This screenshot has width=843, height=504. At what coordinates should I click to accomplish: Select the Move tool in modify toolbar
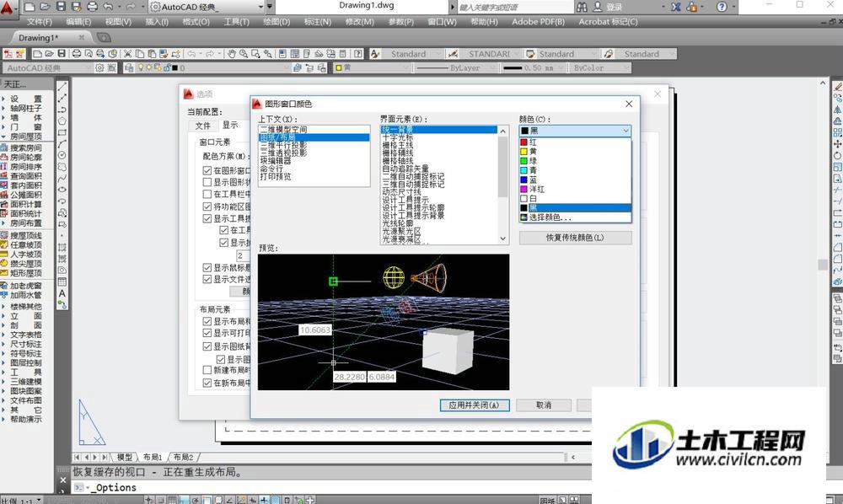838,144
